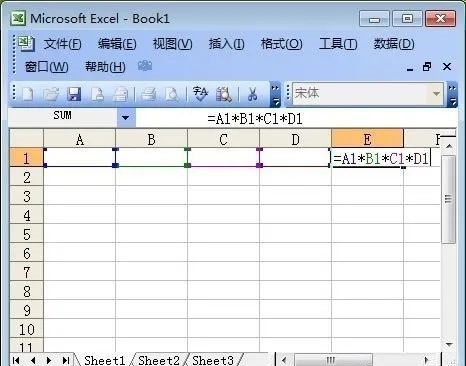Click the Research binoculars icon

[x=224, y=94]
